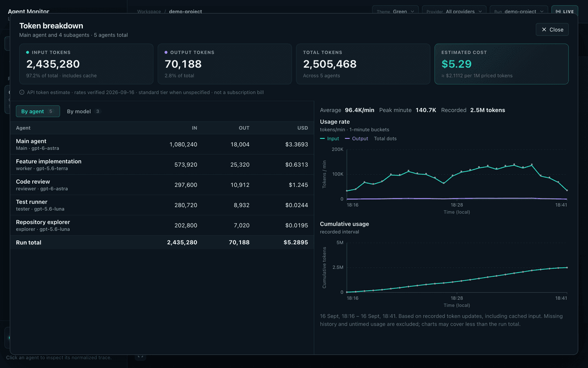Click the Recorded 2.5M tokens value
The image size is (588, 368).
pyautogui.click(x=487, y=110)
